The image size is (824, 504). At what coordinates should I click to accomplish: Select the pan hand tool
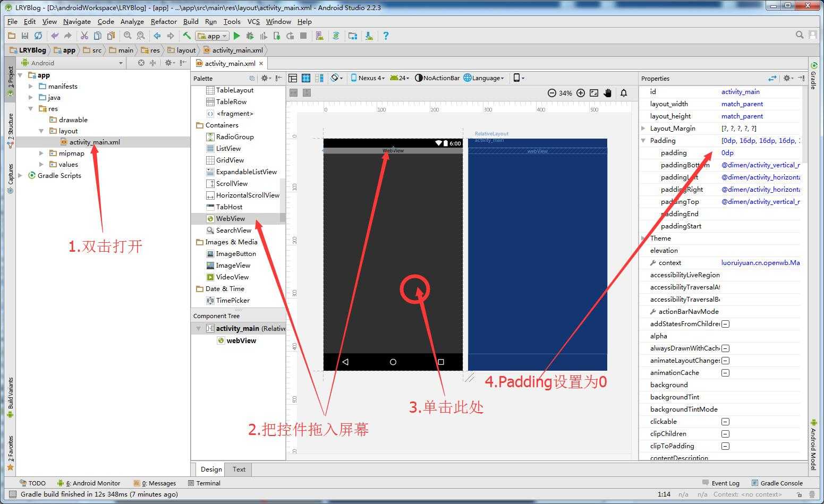(x=608, y=93)
